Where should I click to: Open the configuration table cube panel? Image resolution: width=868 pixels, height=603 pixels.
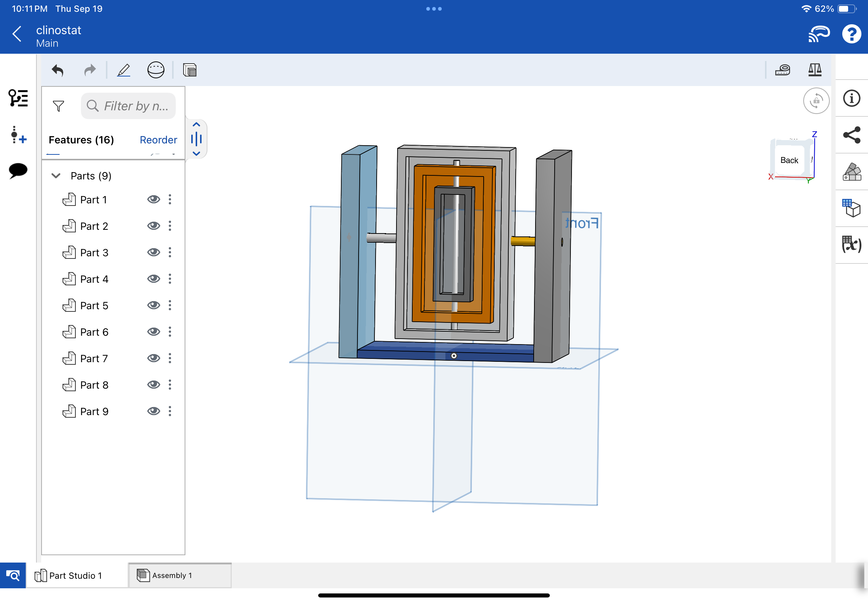point(851,208)
